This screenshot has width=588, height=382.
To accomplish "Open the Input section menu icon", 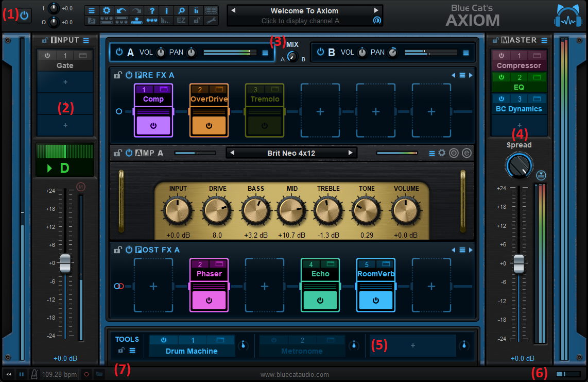I will pos(87,40).
